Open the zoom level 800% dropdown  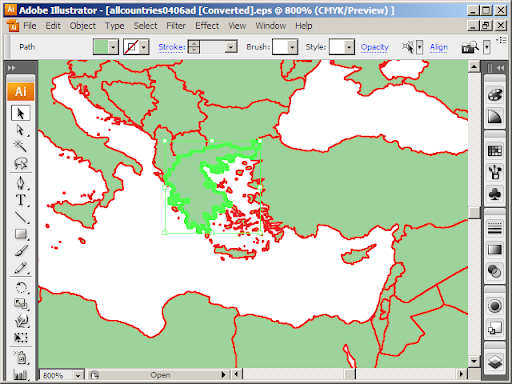click(x=77, y=375)
